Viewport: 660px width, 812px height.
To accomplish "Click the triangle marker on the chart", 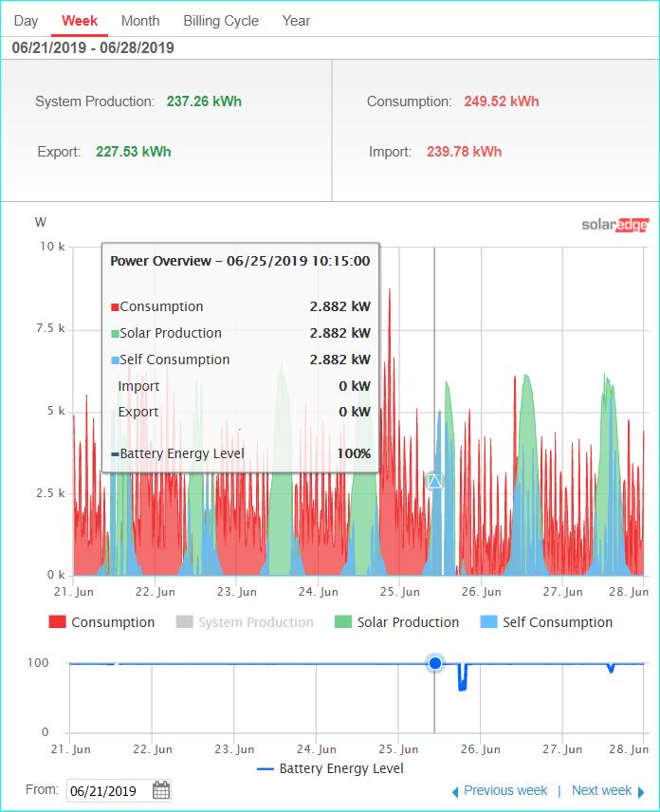I will coord(434,481).
